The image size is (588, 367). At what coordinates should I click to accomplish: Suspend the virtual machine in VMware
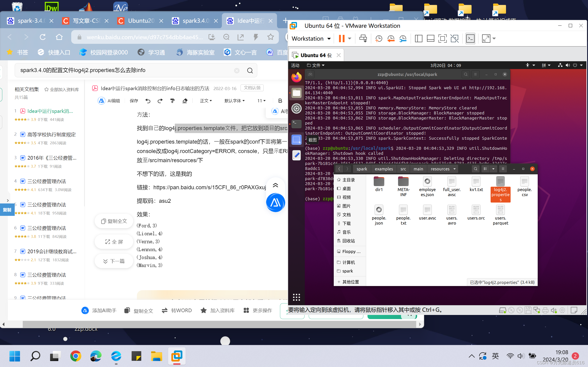(x=341, y=38)
